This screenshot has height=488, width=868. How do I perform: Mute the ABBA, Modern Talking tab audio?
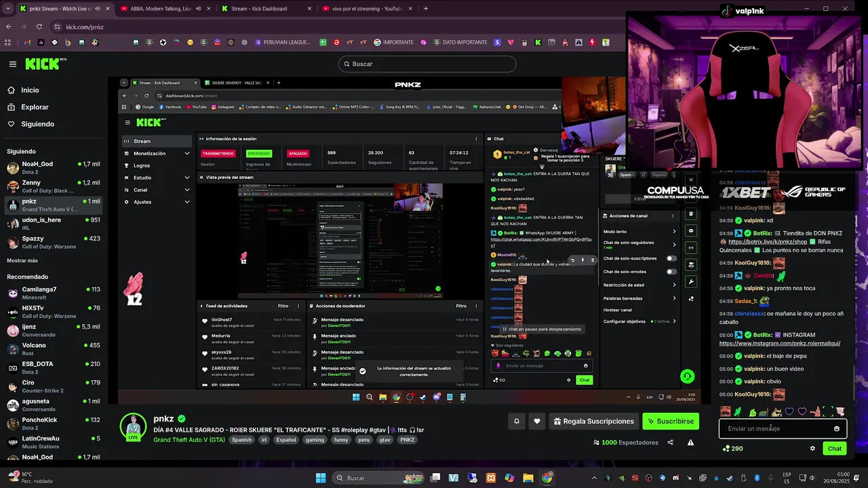199,9
